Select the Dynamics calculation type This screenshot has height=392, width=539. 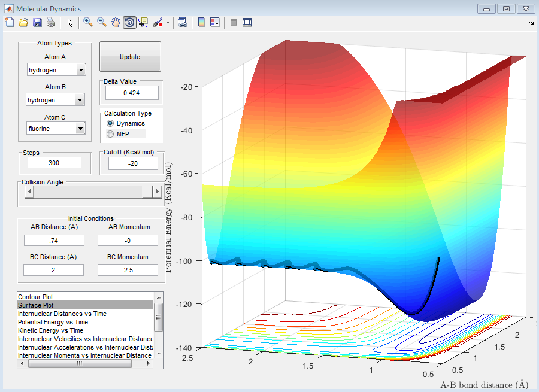pos(110,123)
